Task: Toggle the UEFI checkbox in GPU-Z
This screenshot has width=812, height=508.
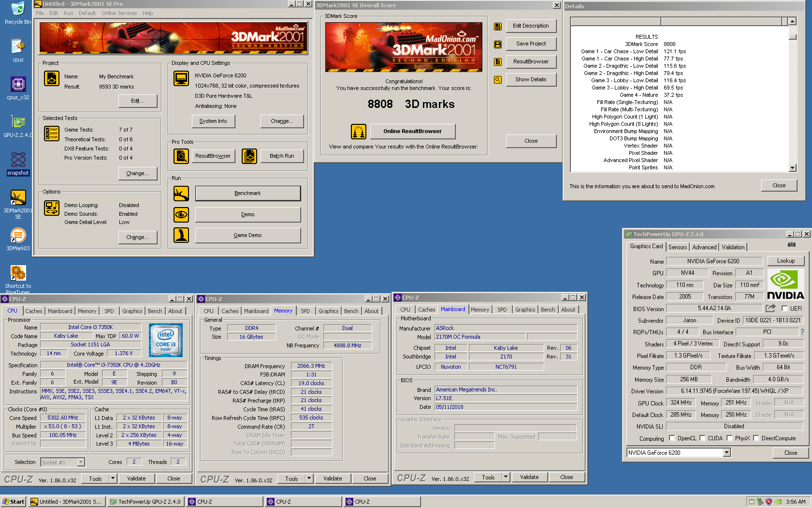Action: tap(783, 308)
